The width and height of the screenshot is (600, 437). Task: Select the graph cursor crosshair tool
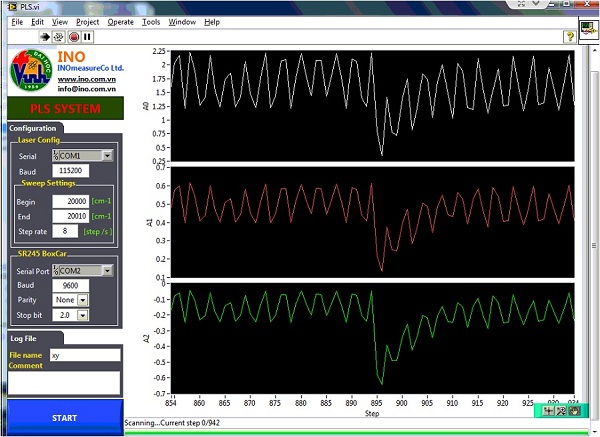[549, 411]
